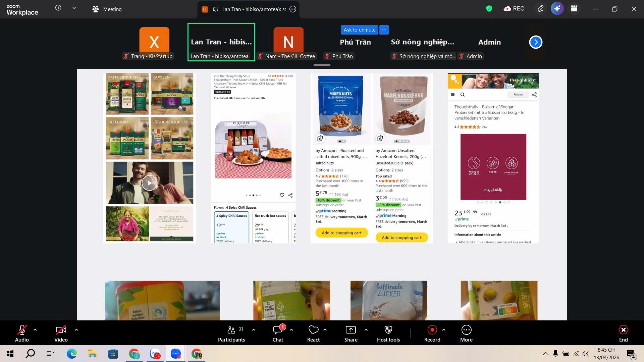Click the meeting info icon
644x362 pixels.
tap(58, 8)
